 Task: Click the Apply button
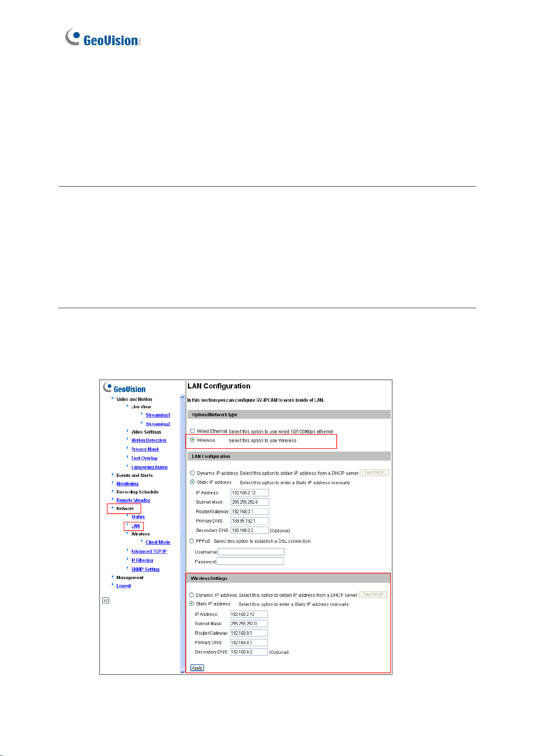(x=197, y=668)
